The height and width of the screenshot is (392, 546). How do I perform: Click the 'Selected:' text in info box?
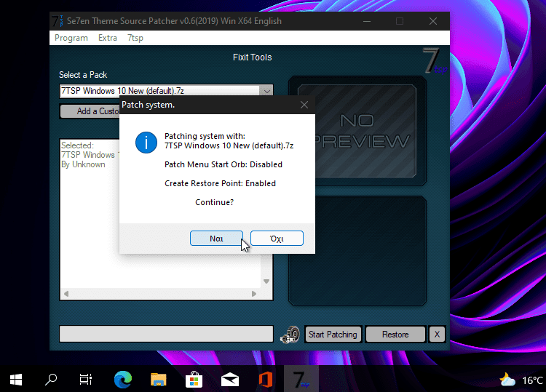point(77,145)
